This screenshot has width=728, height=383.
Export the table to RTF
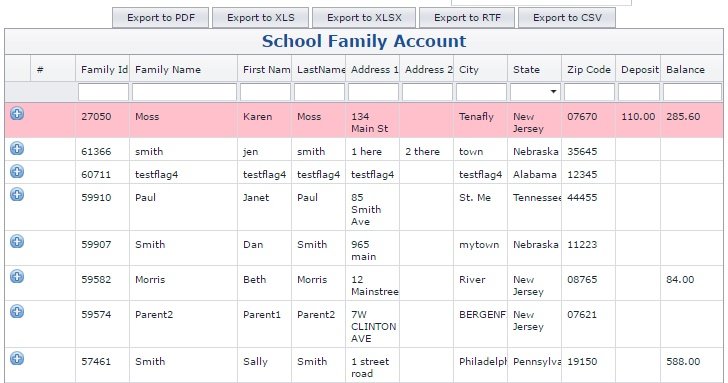467,18
